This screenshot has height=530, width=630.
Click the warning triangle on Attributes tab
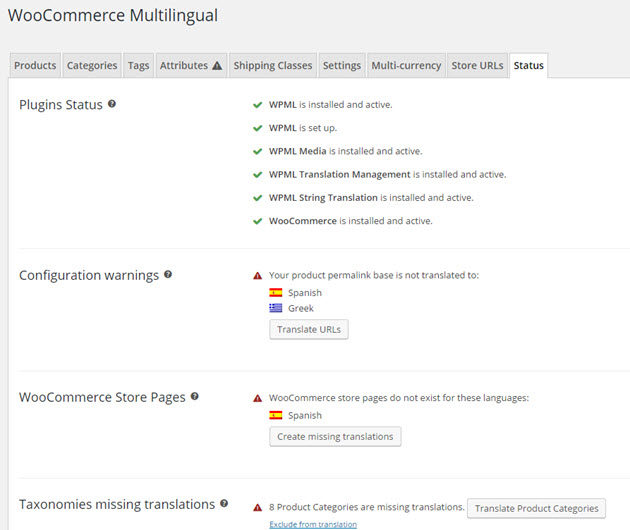pos(217,65)
